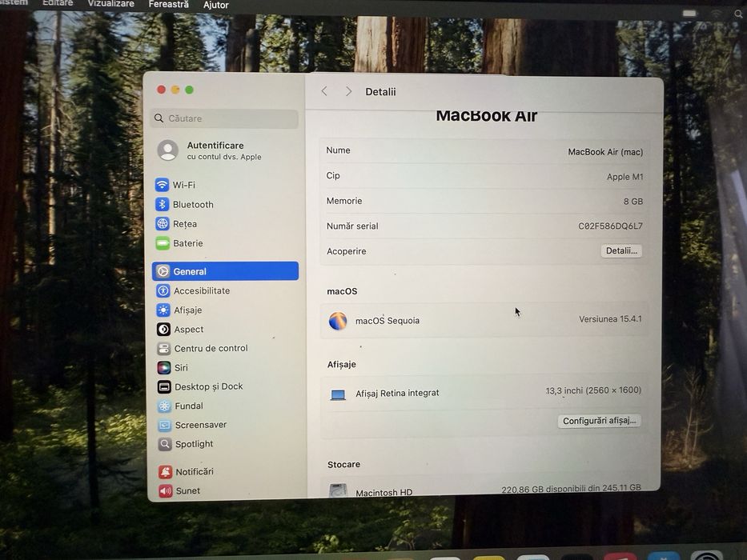Click Detalii… button next to Acoperire
The width and height of the screenshot is (747, 560).
tap(621, 250)
